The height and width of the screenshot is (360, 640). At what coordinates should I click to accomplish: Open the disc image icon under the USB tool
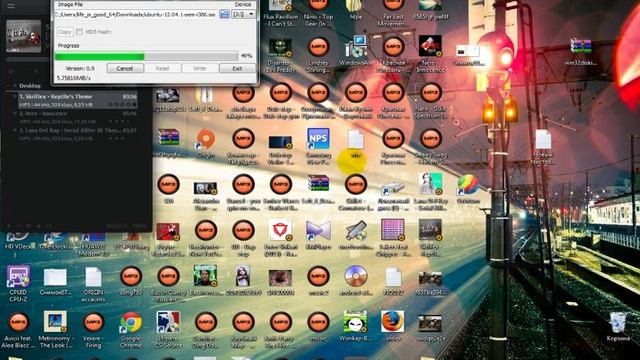tap(356, 280)
